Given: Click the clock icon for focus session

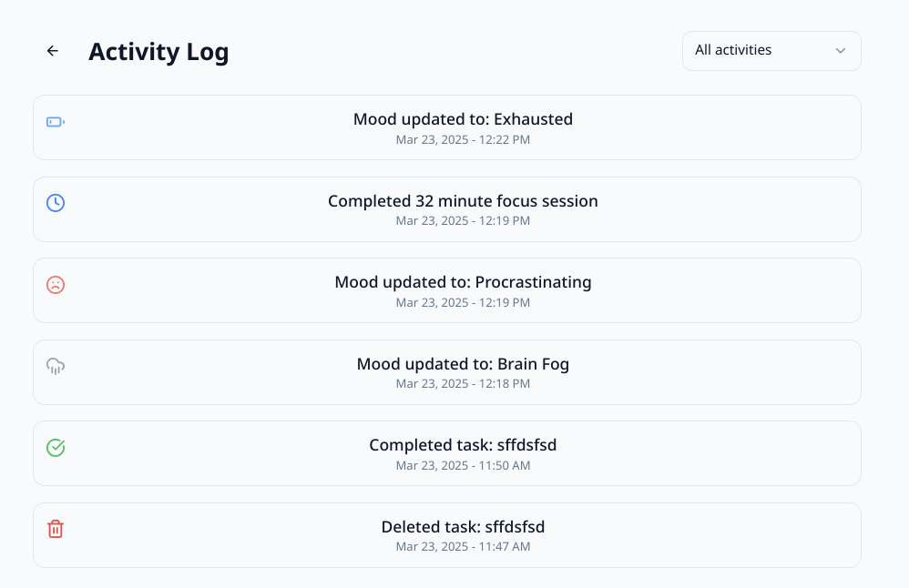Looking at the screenshot, I should pos(56,203).
